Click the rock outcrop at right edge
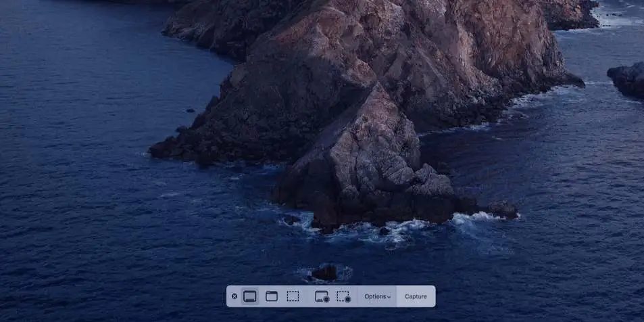The height and width of the screenshot is (322, 644). coord(627,79)
